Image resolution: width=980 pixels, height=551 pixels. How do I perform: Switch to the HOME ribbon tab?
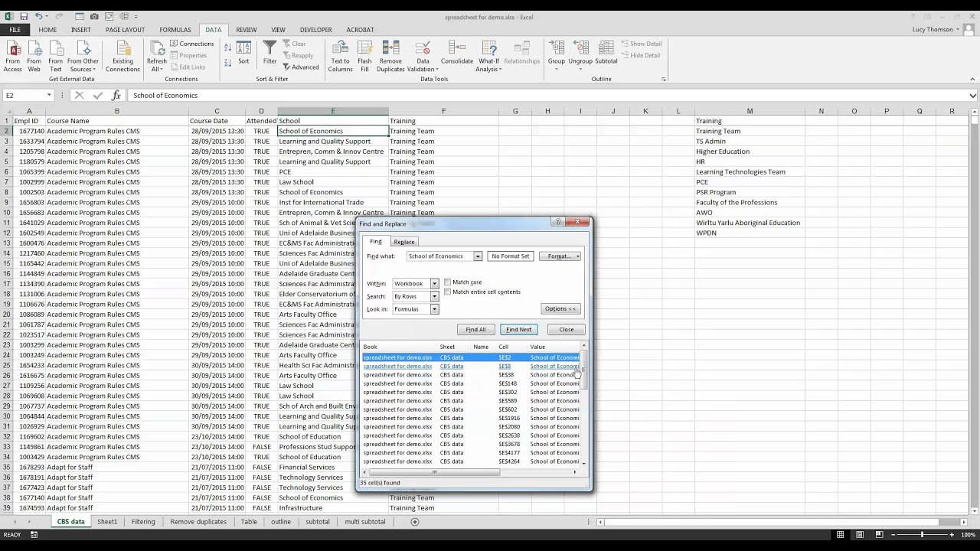click(x=47, y=30)
